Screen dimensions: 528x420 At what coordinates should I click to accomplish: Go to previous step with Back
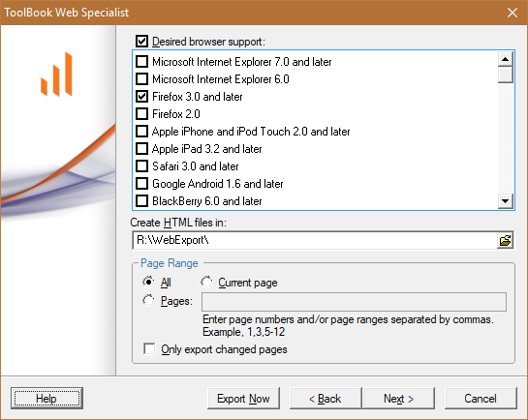326,399
